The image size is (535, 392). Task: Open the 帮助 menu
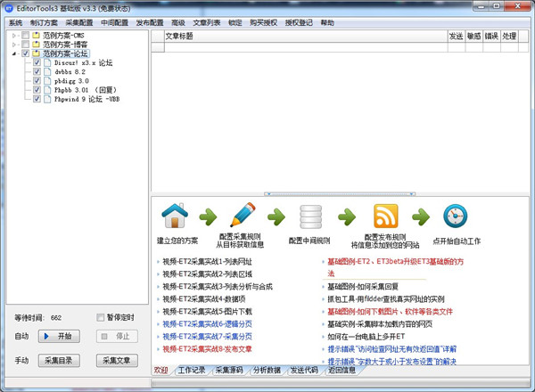[327, 23]
